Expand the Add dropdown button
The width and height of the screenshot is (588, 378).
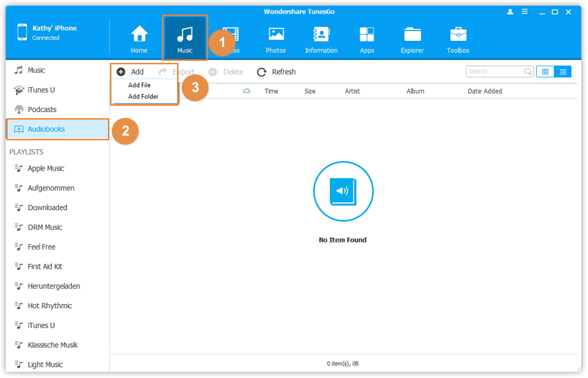131,72
